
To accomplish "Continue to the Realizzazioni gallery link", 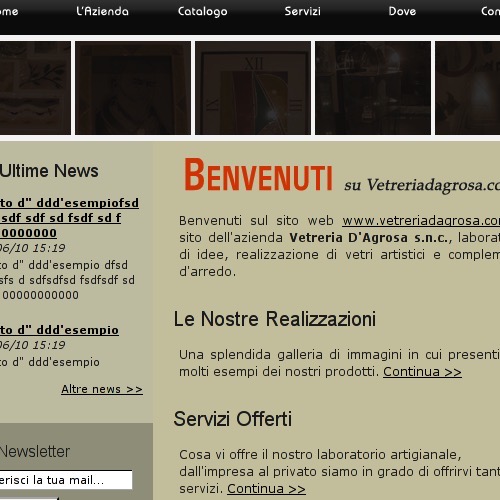I will click(x=422, y=371).
